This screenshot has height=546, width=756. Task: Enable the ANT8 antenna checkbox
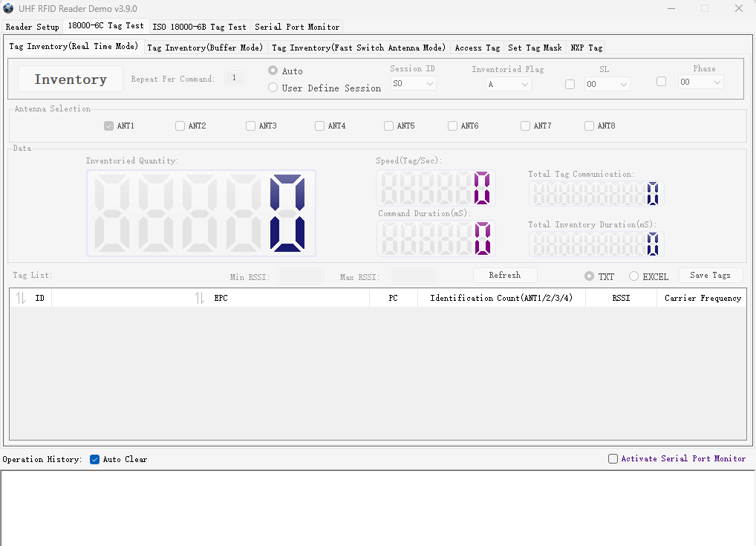tap(589, 126)
